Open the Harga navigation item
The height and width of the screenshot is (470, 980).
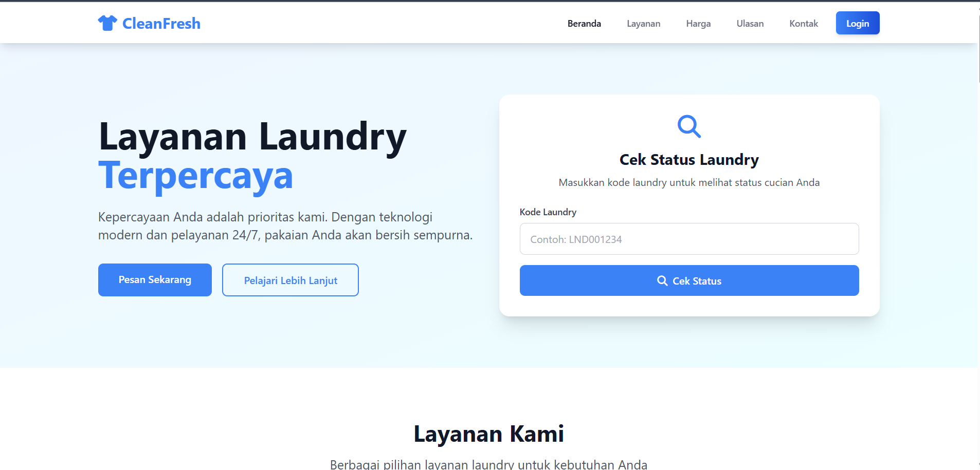click(x=698, y=23)
